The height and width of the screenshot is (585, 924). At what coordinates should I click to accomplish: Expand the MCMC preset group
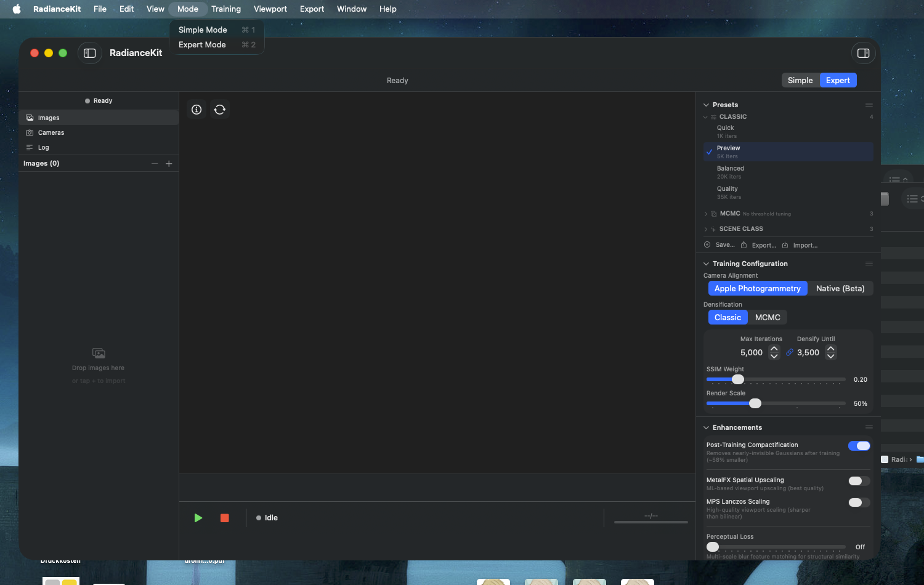click(705, 214)
